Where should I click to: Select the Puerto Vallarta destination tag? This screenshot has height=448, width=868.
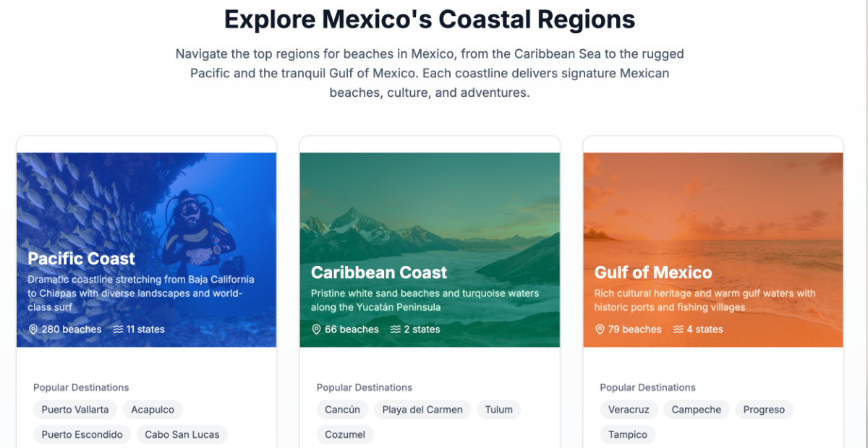pyautogui.click(x=75, y=410)
